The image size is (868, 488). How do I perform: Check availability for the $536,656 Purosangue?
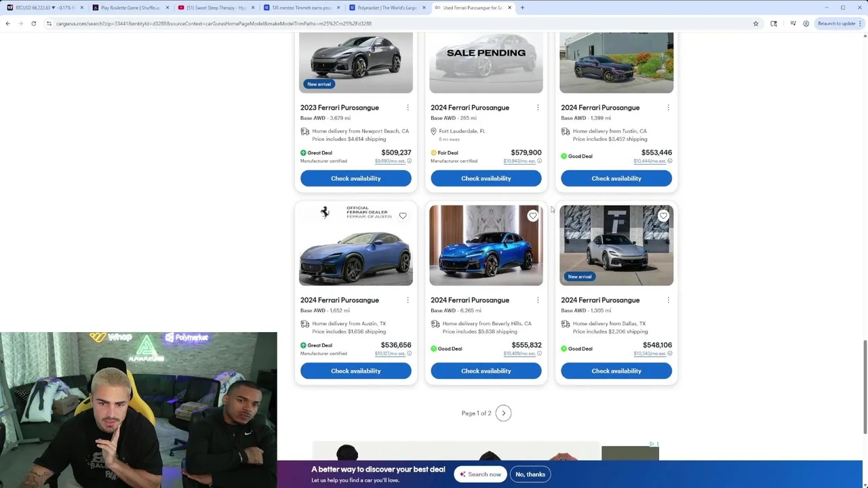(356, 371)
